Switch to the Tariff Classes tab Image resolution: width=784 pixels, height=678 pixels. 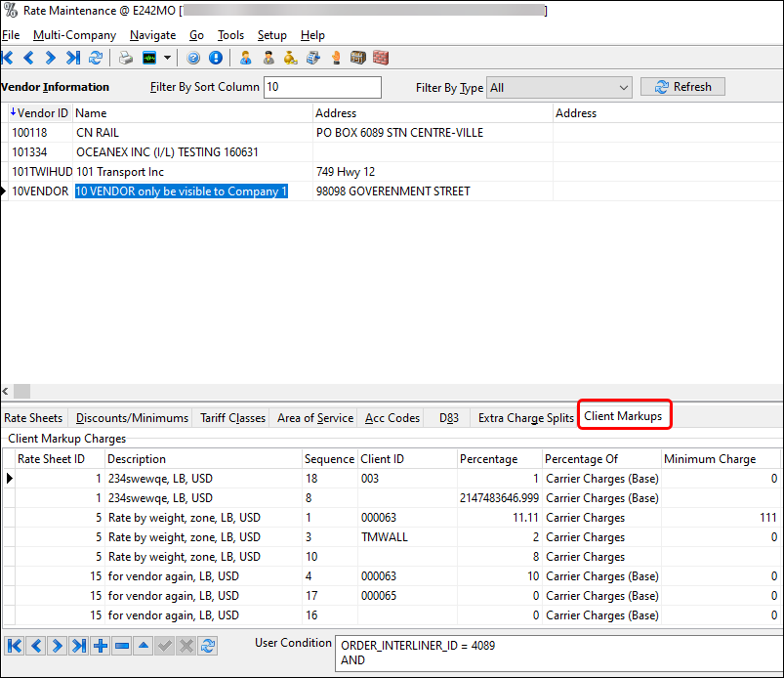pyautogui.click(x=231, y=417)
